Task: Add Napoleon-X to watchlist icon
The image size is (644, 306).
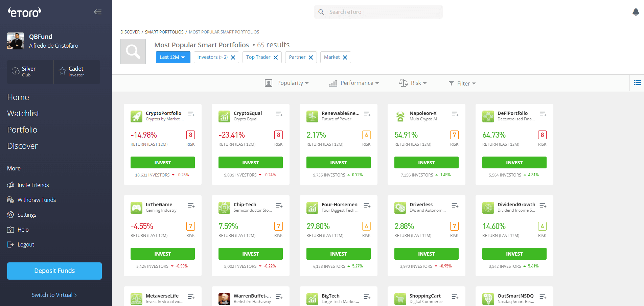Action: pos(455,114)
